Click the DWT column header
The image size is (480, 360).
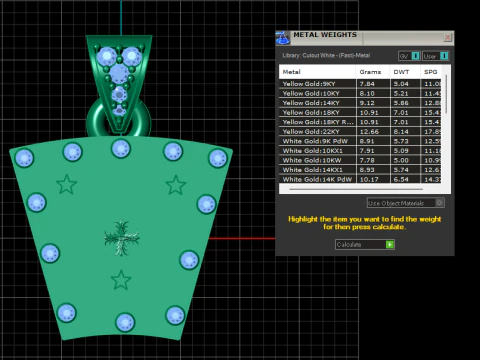(x=405, y=72)
